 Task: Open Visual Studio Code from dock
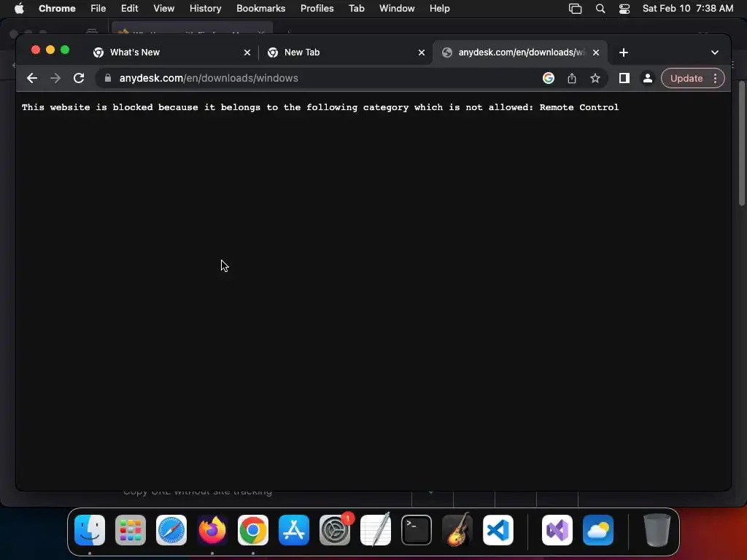[x=498, y=530]
